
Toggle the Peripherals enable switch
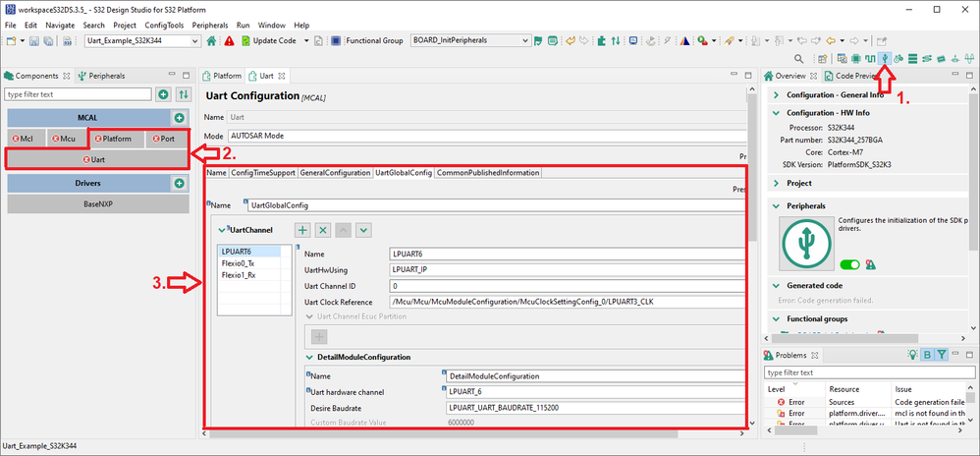[x=850, y=264]
